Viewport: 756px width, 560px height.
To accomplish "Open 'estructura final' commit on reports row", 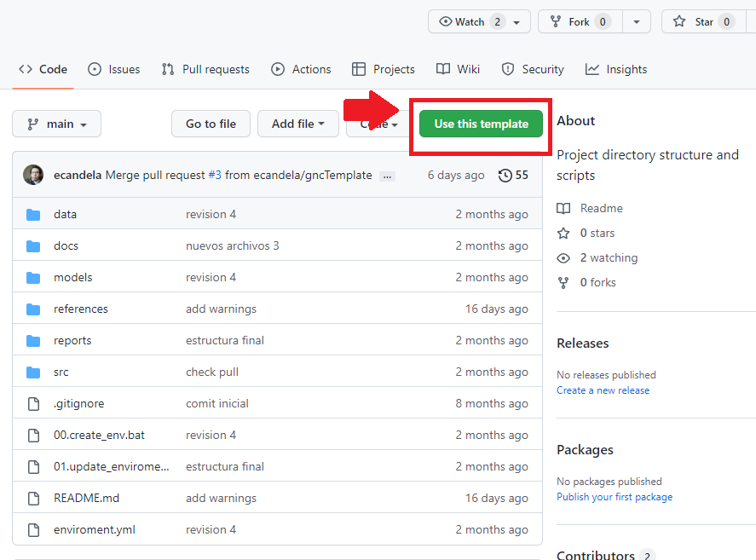I will click(x=225, y=341).
